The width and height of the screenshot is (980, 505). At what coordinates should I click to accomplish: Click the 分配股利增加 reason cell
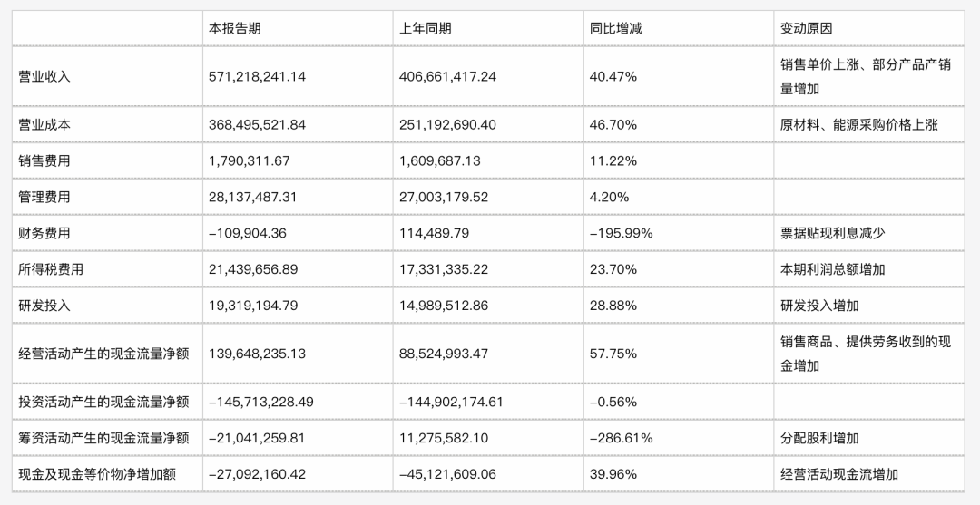click(819, 438)
